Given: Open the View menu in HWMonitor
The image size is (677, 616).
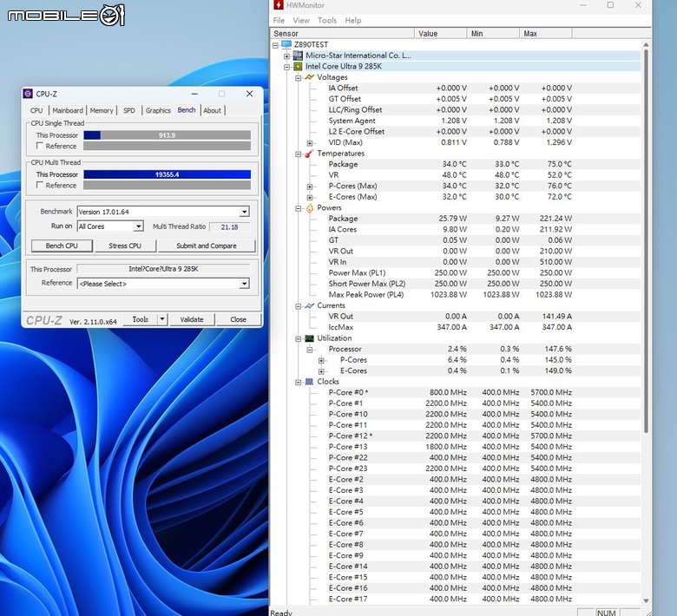Looking at the screenshot, I should click(301, 20).
